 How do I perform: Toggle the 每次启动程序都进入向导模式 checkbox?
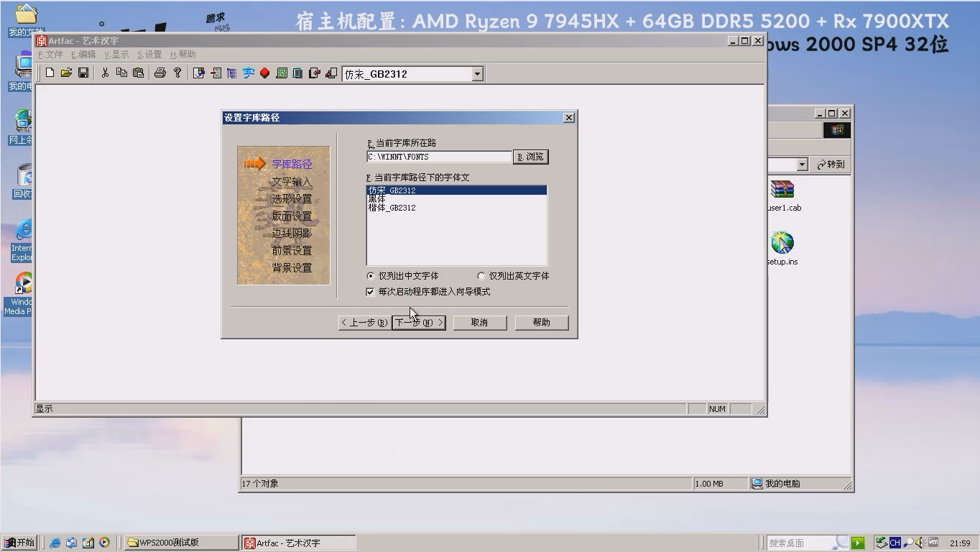(x=370, y=292)
